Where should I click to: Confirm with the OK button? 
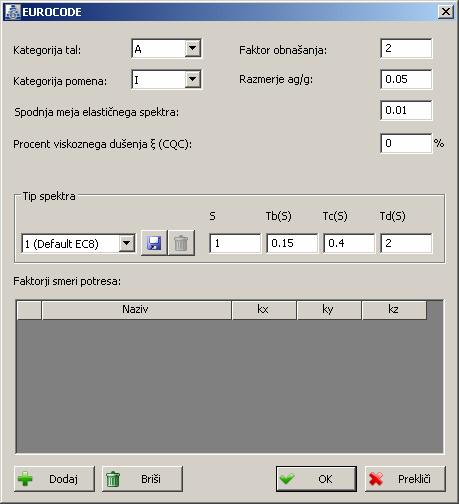click(x=316, y=479)
